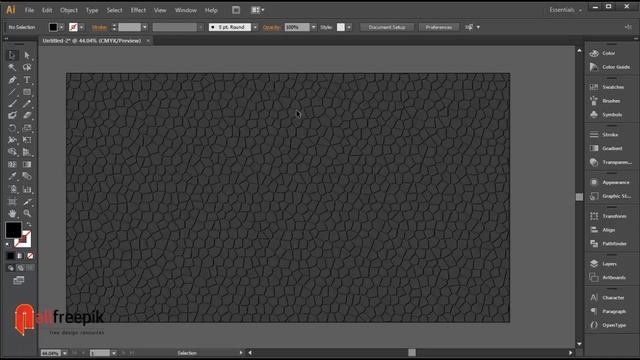Switch to Draw Normal mode
The height and width of the screenshot is (360, 640).
(11, 268)
